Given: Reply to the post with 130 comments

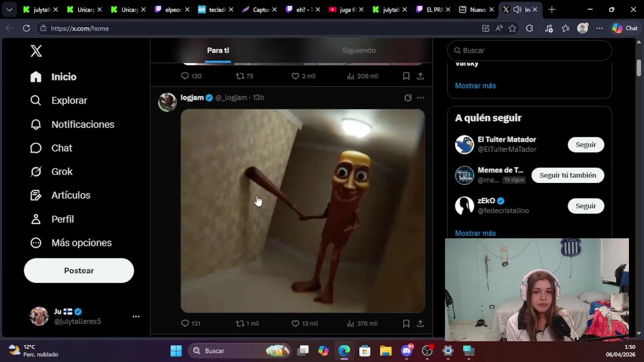Looking at the screenshot, I should pos(191,76).
